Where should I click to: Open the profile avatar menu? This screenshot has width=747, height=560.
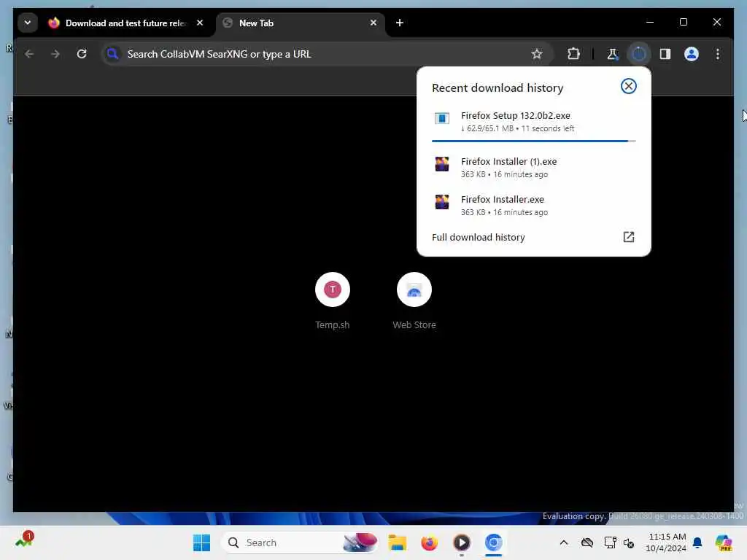click(x=692, y=54)
